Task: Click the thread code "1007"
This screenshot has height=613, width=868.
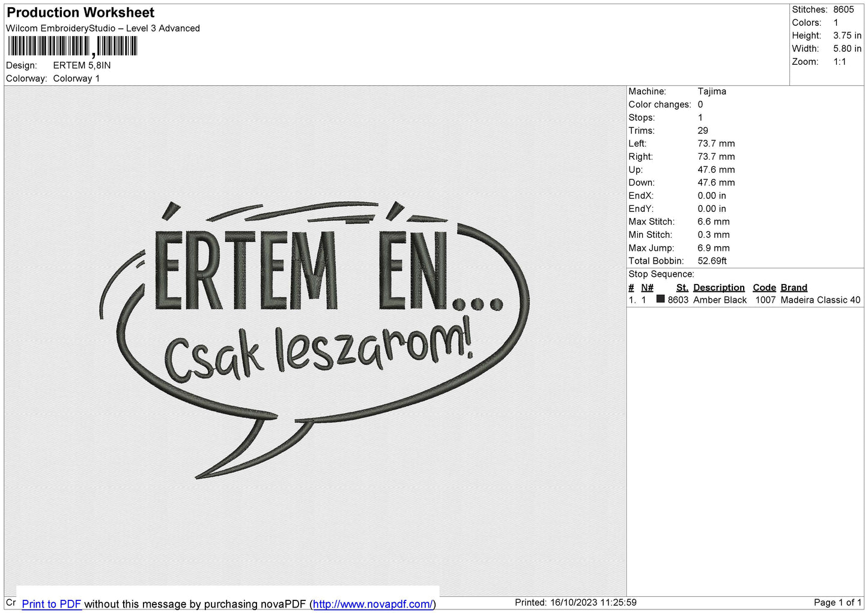Action: point(766,300)
